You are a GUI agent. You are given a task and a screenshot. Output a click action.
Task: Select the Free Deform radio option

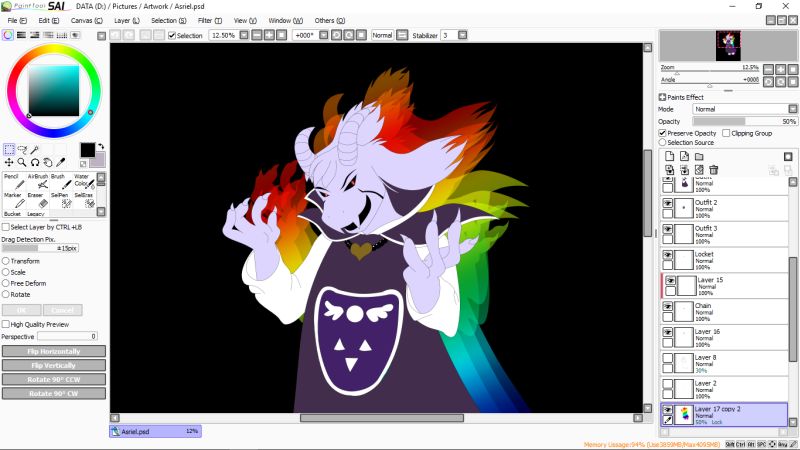coord(6,283)
